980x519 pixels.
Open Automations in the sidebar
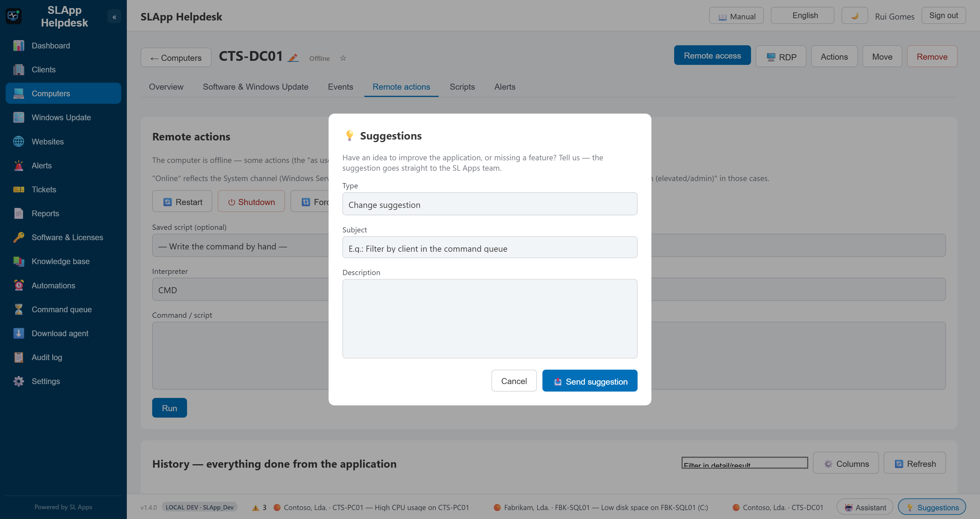[x=63, y=285]
